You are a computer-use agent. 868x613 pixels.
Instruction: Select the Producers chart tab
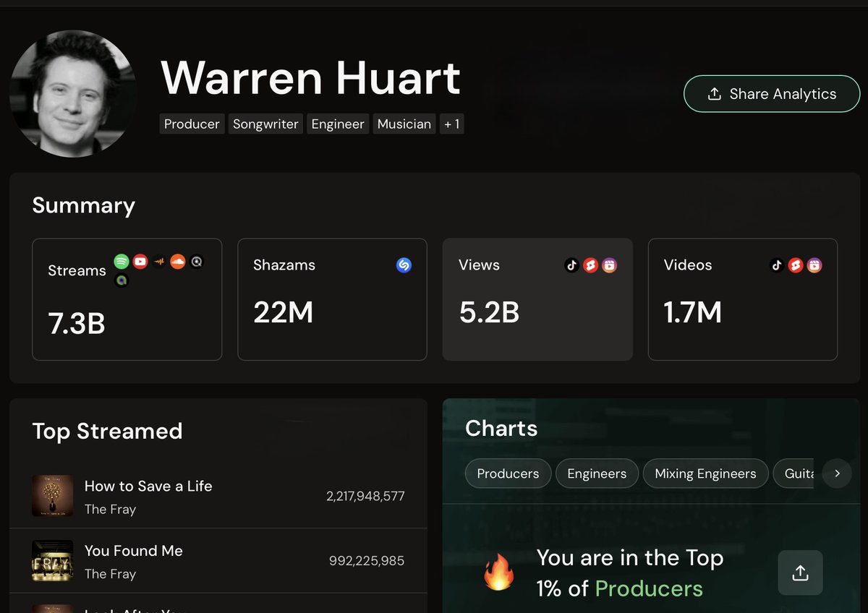(x=508, y=473)
